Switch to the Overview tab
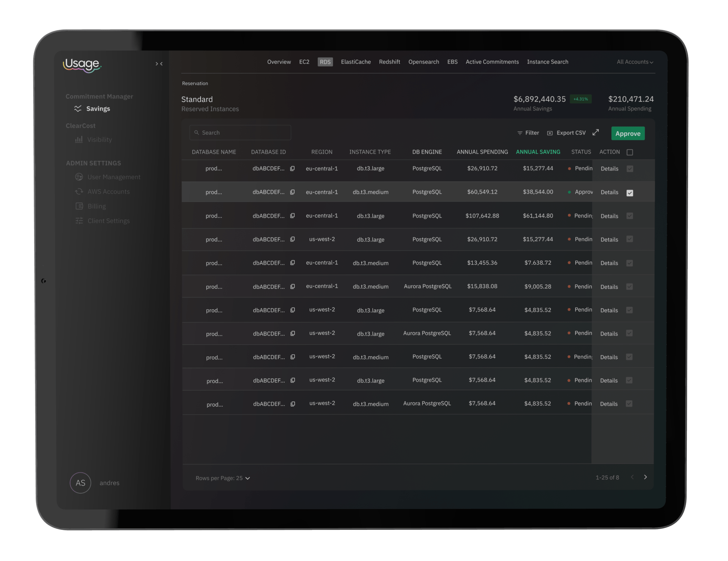This screenshot has width=728, height=561. (x=279, y=62)
